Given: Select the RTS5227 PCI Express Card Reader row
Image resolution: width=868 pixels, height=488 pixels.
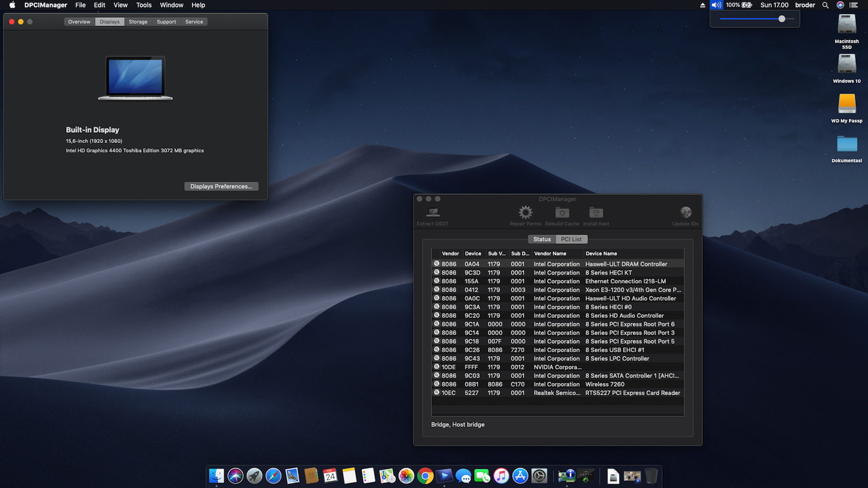Looking at the screenshot, I should pyautogui.click(x=557, y=393).
